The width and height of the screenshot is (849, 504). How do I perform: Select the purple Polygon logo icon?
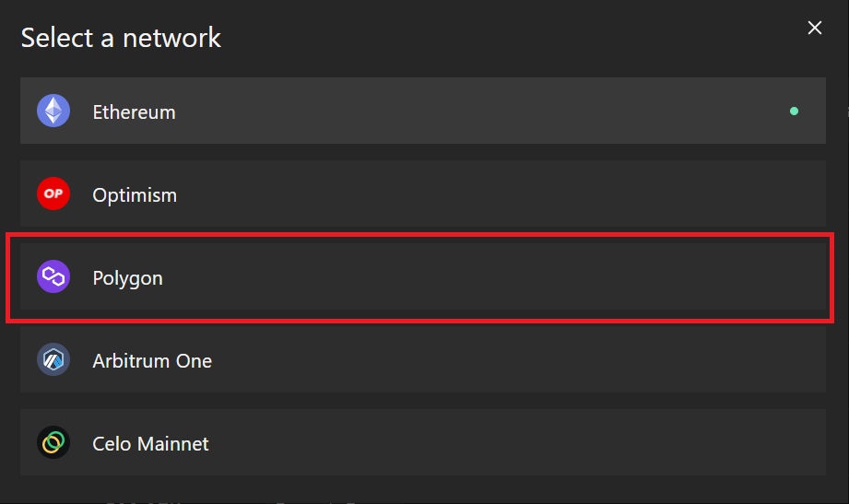[53, 276]
